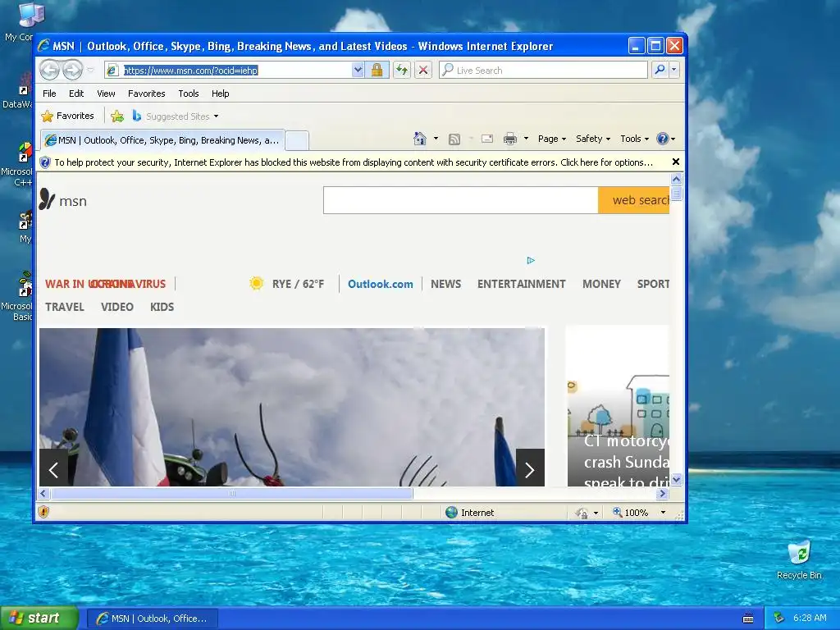The image size is (840, 630).
Task: Click the Home icon in command bar
Action: pyautogui.click(x=419, y=139)
